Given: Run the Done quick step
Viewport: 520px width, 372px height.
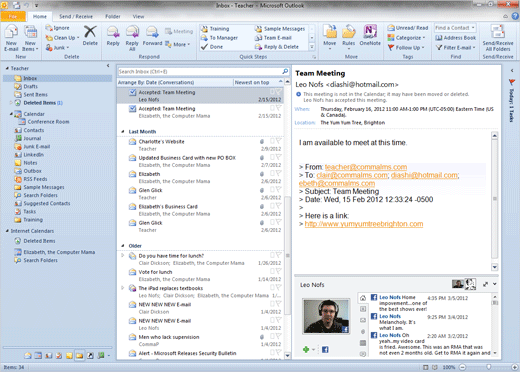Looking at the screenshot, I should pos(212,47).
